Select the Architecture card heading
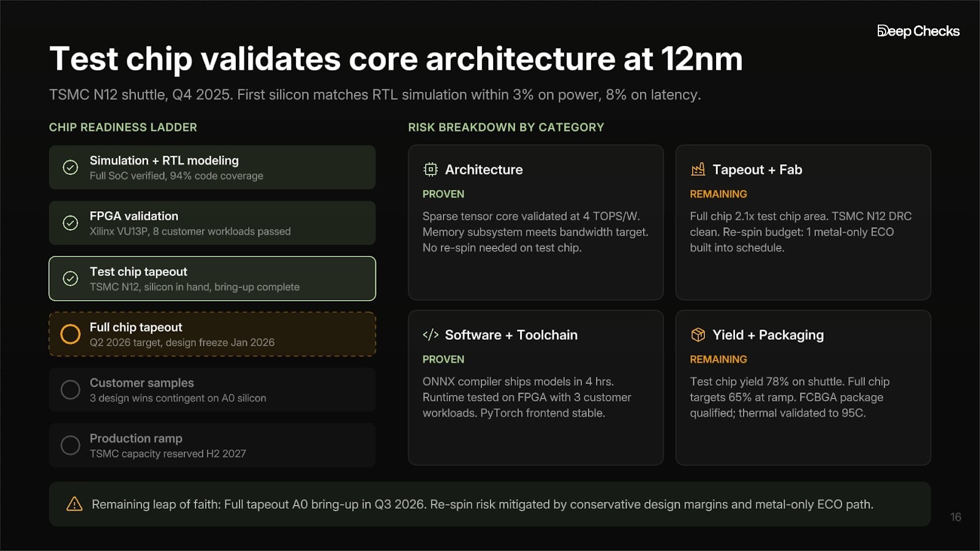 484,170
